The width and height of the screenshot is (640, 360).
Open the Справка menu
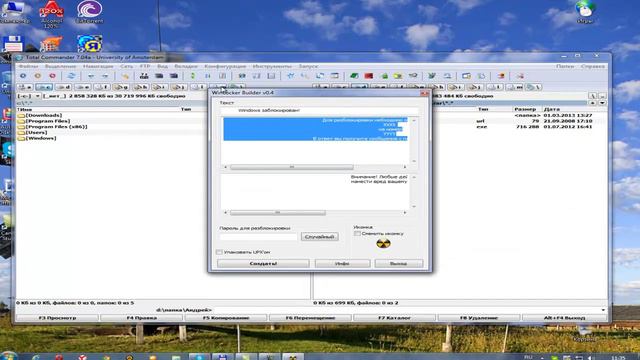pyautogui.click(x=593, y=66)
